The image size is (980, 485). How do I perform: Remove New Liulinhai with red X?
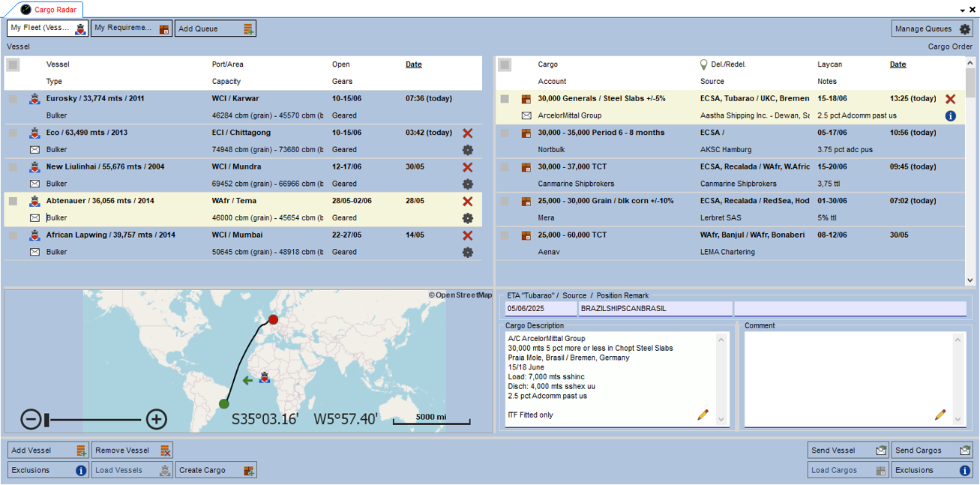pyautogui.click(x=468, y=167)
